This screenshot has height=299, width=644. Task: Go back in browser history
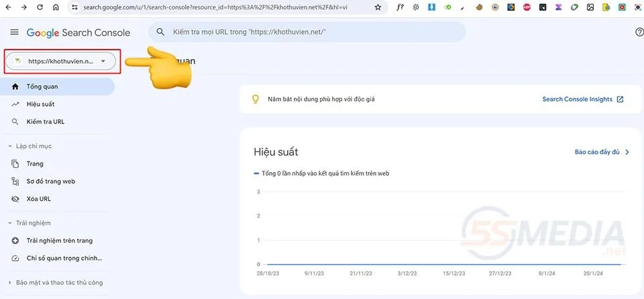pyautogui.click(x=8, y=7)
